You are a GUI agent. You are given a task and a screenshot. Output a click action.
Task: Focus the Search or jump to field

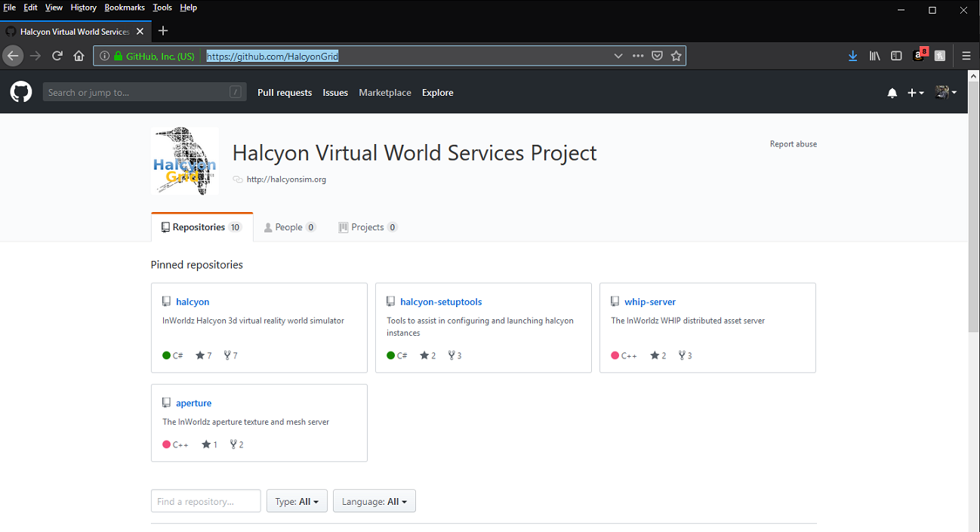tap(145, 93)
